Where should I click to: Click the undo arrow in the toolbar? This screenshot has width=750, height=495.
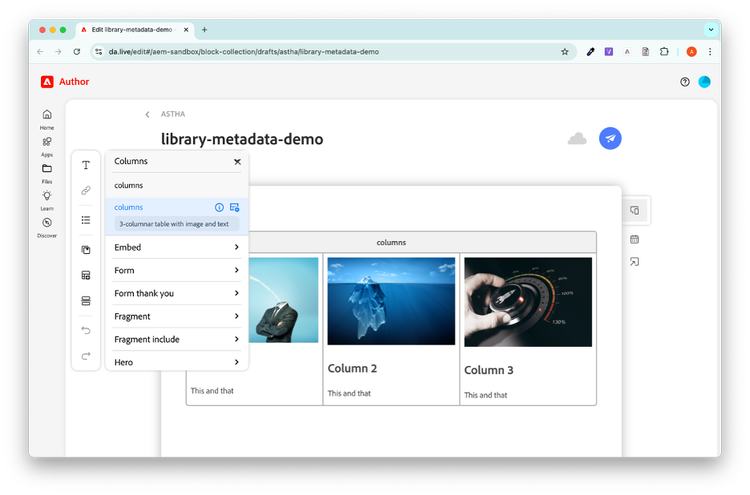tap(86, 330)
